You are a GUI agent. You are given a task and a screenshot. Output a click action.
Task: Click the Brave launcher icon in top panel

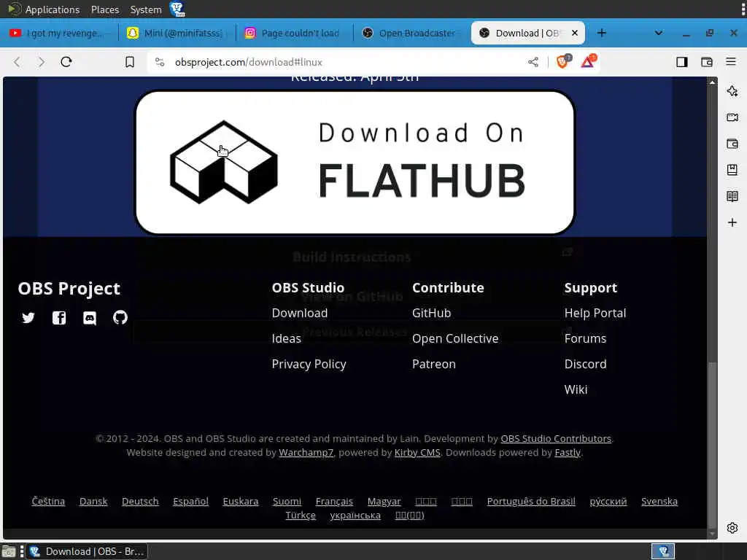coord(178,9)
